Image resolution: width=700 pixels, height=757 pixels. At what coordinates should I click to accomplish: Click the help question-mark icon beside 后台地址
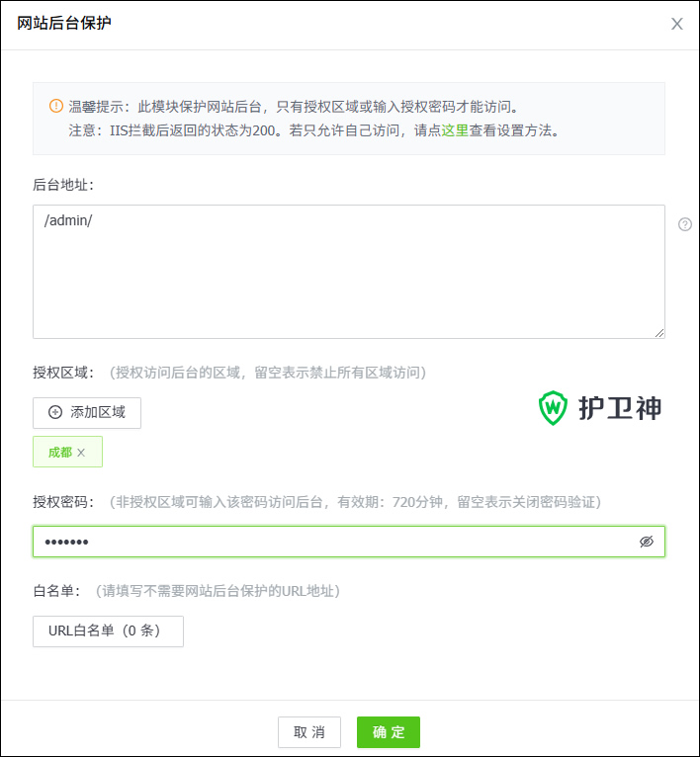pyautogui.click(x=684, y=224)
